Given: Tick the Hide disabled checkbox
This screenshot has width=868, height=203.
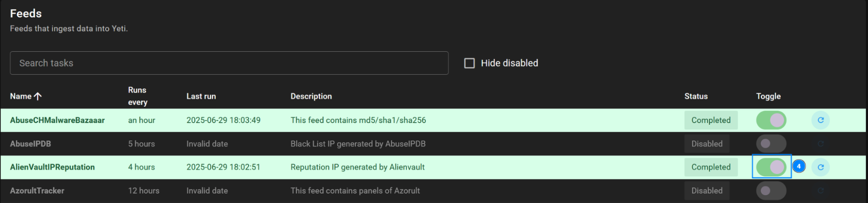Looking at the screenshot, I should click(469, 63).
